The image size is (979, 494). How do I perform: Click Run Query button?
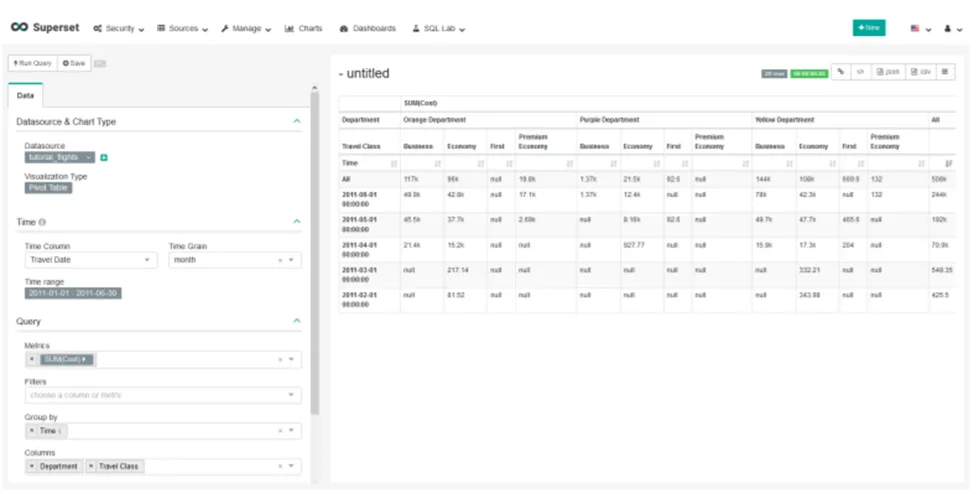tap(32, 63)
